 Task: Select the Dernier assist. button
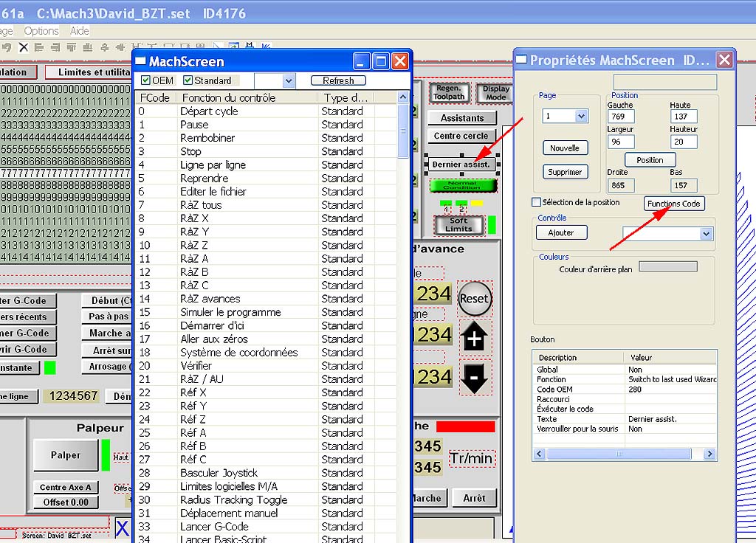click(461, 165)
